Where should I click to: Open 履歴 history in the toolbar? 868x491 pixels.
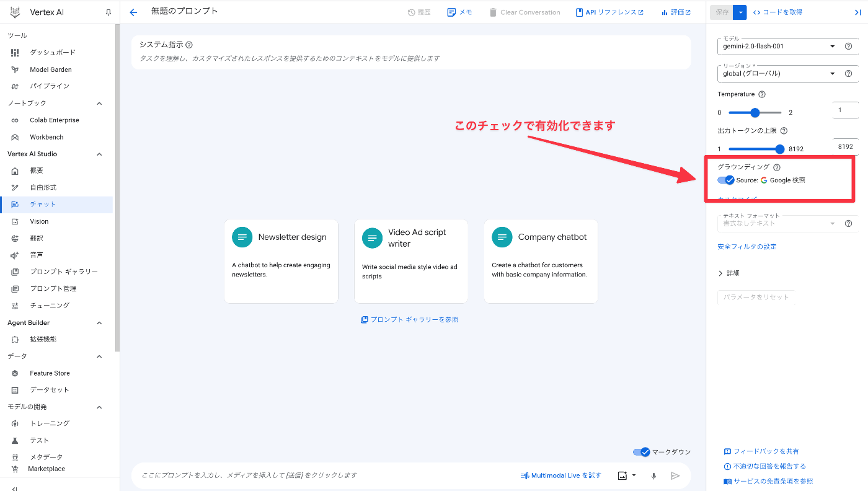419,12
